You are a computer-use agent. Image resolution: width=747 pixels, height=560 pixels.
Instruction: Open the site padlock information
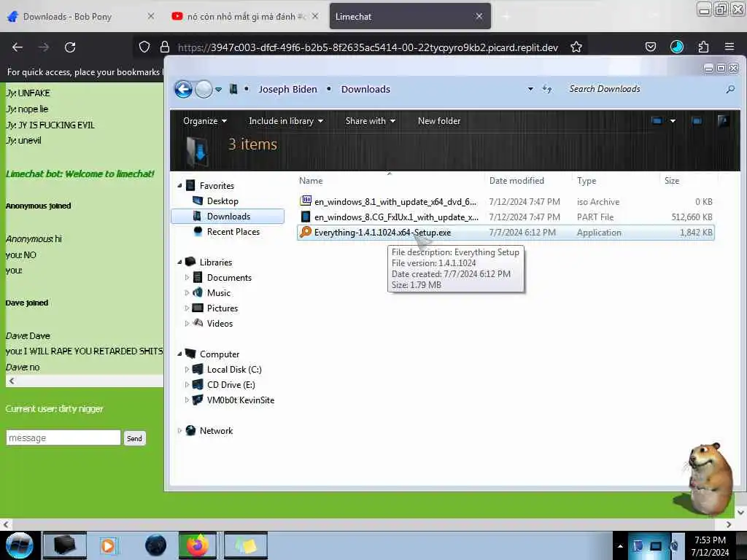pos(165,47)
